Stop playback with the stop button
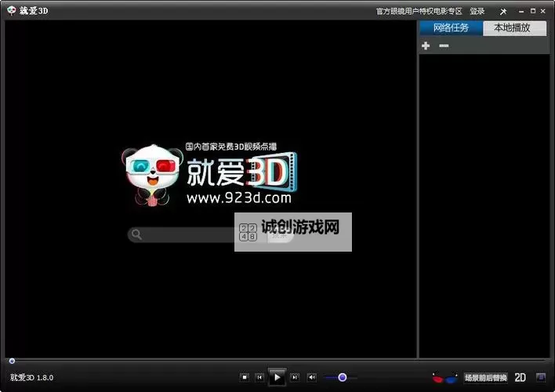This screenshot has height=392, width=555. pos(245,377)
